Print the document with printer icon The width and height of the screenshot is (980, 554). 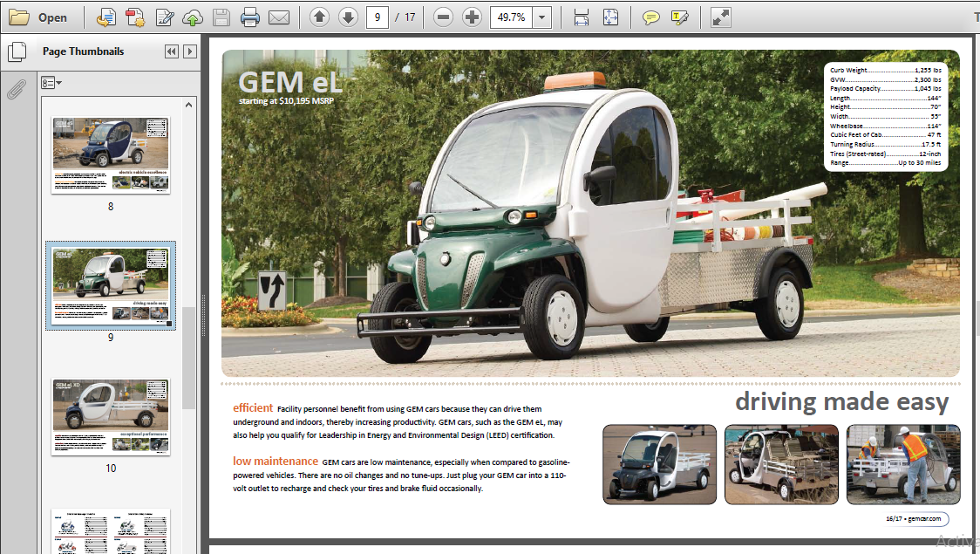(250, 17)
